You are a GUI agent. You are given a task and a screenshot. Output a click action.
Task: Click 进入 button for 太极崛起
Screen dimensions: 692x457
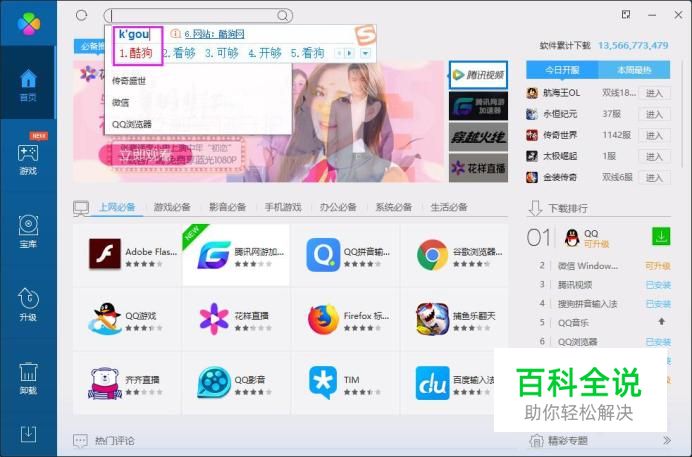tap(654, 157)
